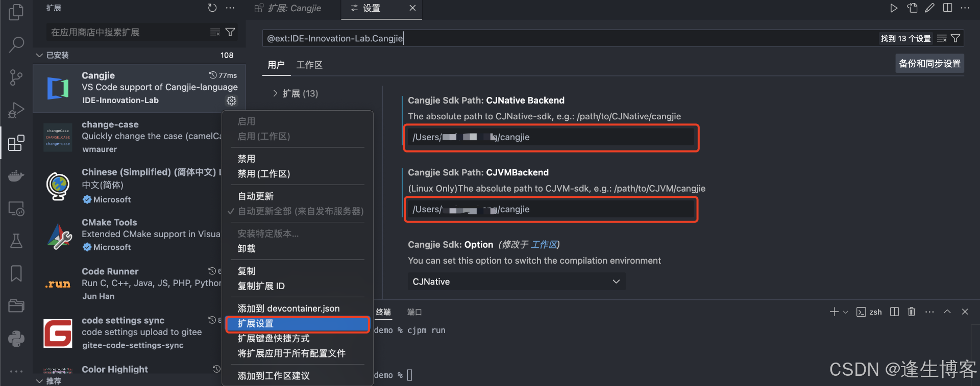This screenshot has height=386, width=980.
Task: Click the 备份和同步设置 button
Action: pyautogui.click(x=930, y=64)
